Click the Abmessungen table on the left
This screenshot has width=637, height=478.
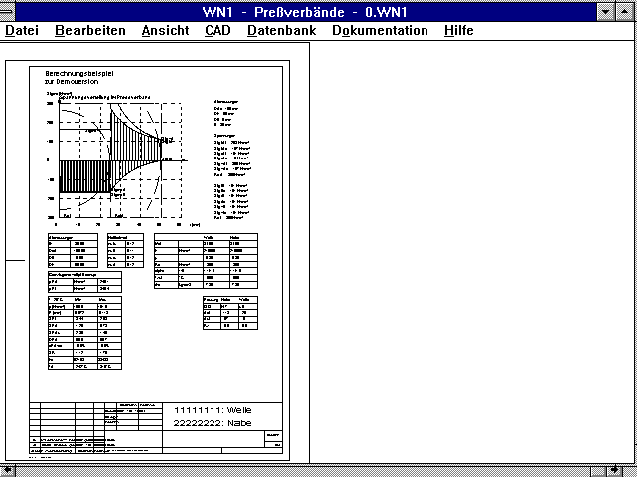[70, 251]
